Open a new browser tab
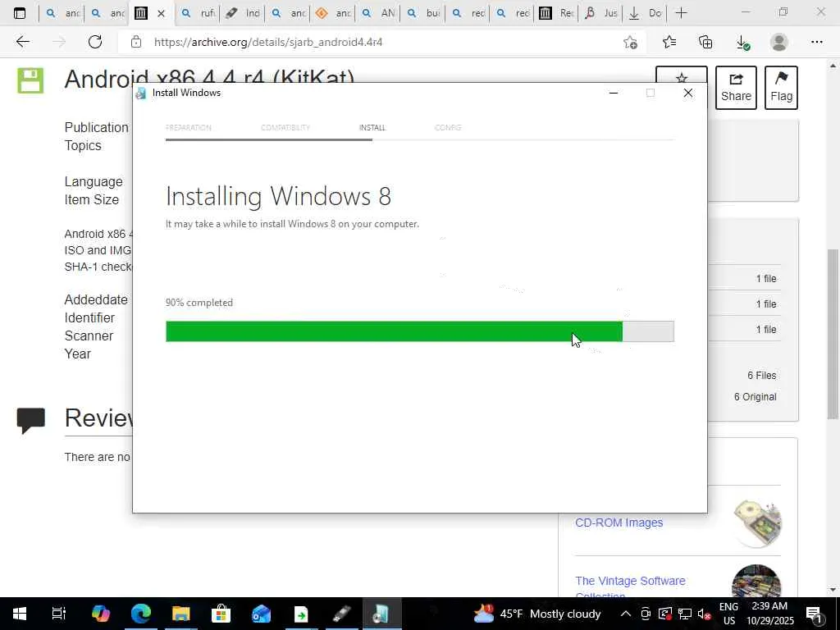The image size is (840, 630). [x=681, y=13]
